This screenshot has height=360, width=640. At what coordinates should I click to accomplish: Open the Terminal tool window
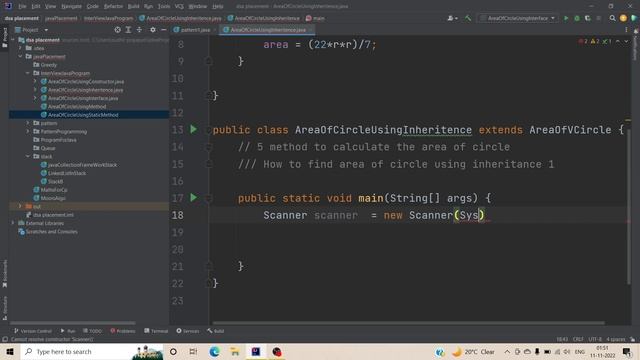[156, 331]
